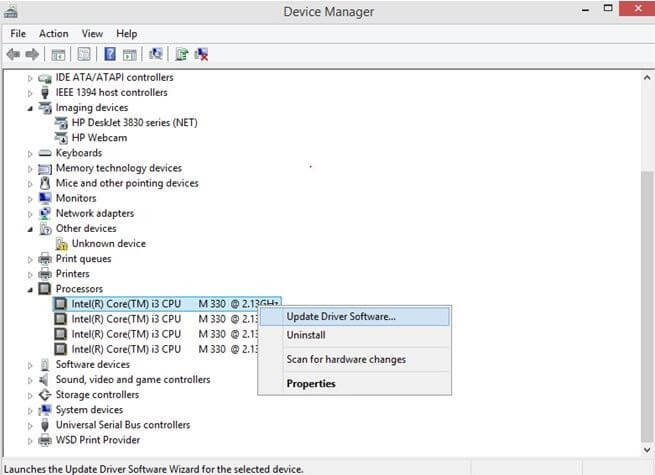The width and height of the screenshot is (655, 475).
Task: Click the mouse icon for pointing devices
Action: point(45,183)
